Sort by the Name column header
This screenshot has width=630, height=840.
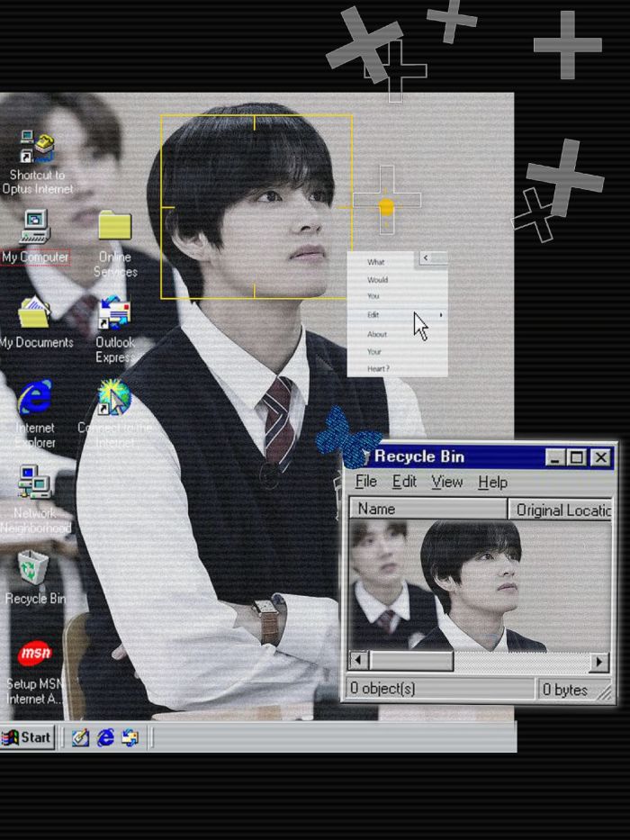pyautogui.click(x=427, y=509)
